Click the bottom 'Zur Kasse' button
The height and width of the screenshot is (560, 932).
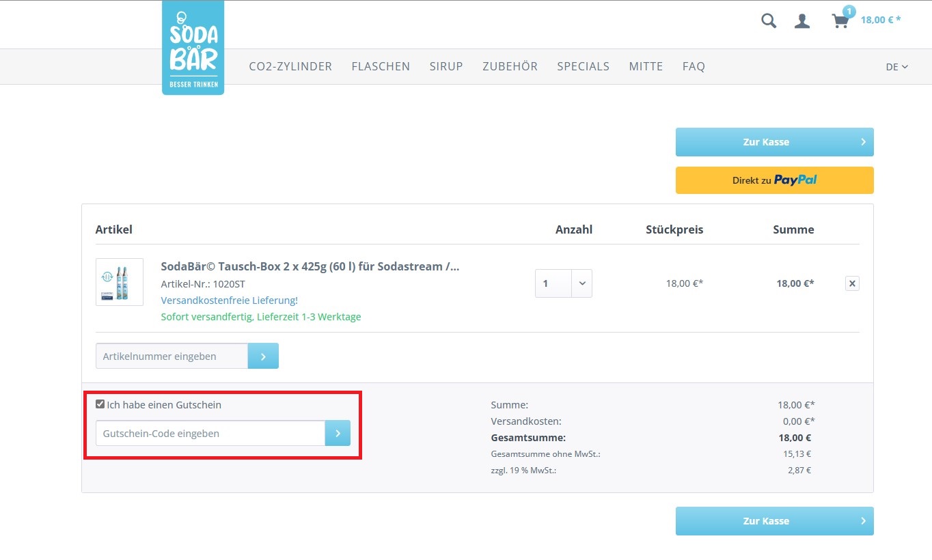(774, 521)
